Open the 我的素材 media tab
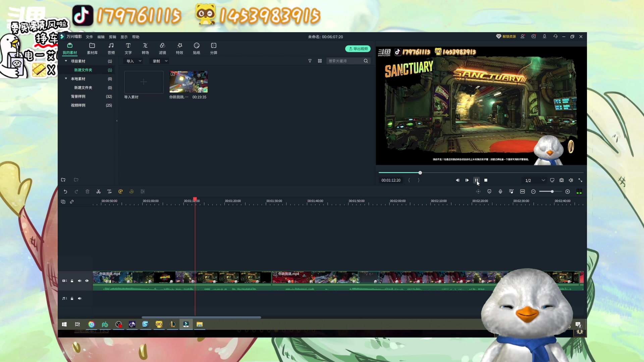 (70, 49)
